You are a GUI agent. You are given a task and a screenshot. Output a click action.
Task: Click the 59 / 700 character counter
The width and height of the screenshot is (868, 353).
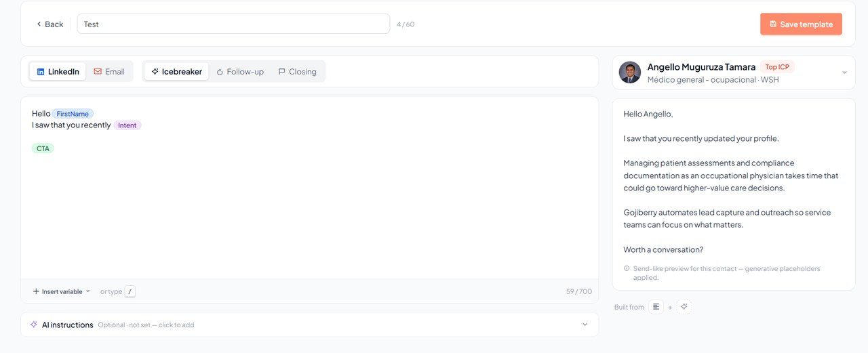pyautogui.click(x=579, y=291)
